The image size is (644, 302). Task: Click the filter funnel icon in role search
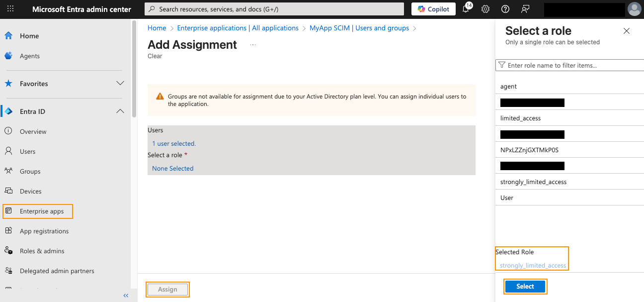[502, 65]
